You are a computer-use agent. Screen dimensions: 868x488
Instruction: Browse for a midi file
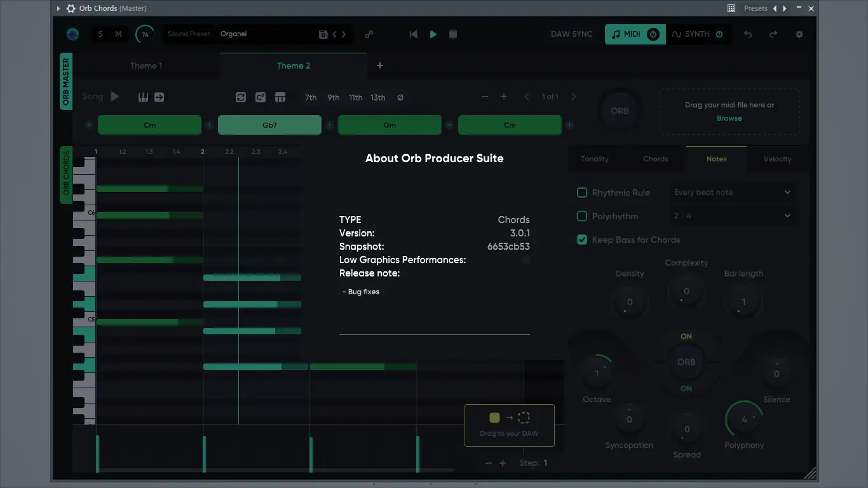point(729,118)
